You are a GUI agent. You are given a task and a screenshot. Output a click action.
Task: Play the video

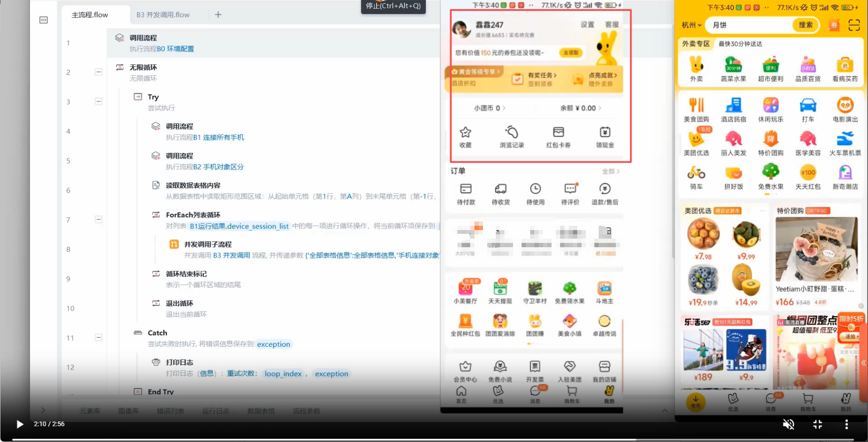pos(20,424)
